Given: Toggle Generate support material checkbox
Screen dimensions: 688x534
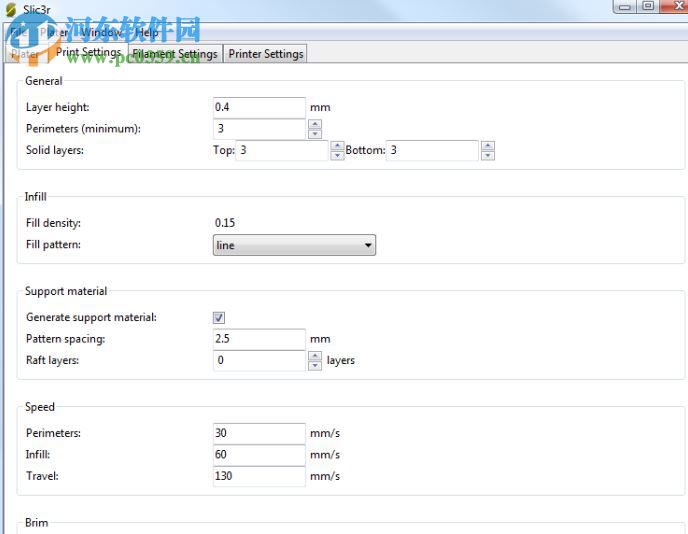Looking at the screenshot, I should tap(219, 317).
